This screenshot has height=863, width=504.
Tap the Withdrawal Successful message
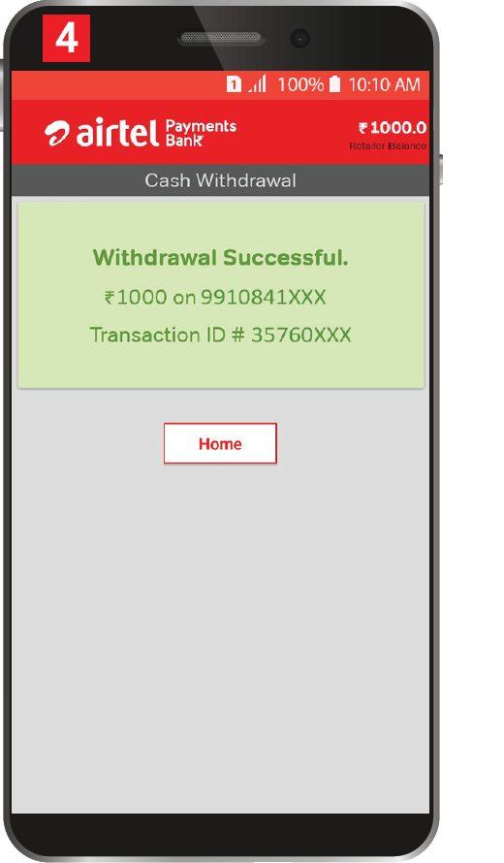pos(221,258)
